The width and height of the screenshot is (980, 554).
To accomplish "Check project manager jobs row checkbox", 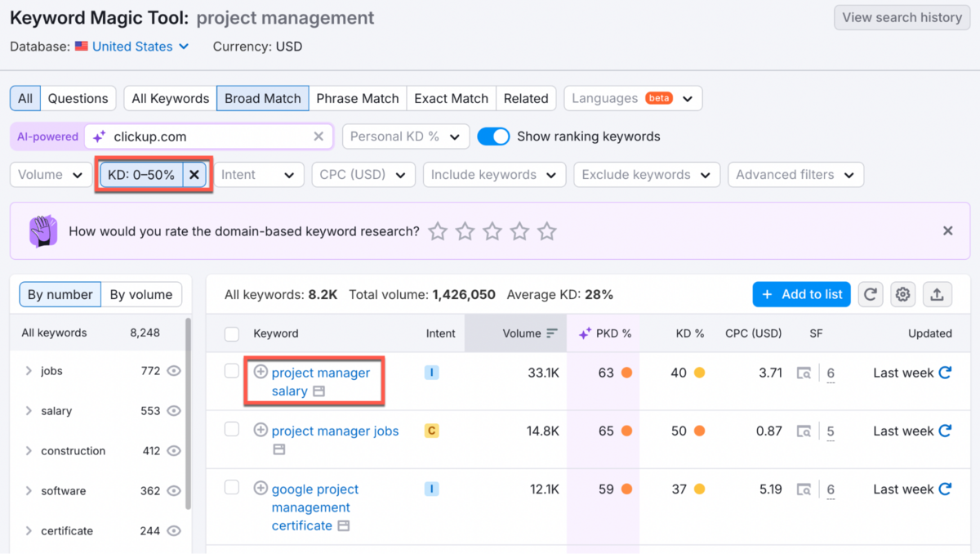I will tap(232, 429).
